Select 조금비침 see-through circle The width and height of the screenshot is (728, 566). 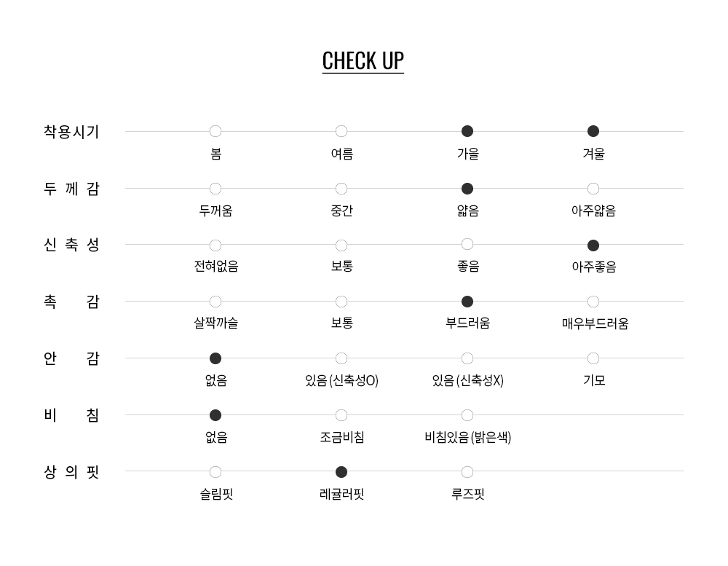pyautogui.click(x=341, y=415)
